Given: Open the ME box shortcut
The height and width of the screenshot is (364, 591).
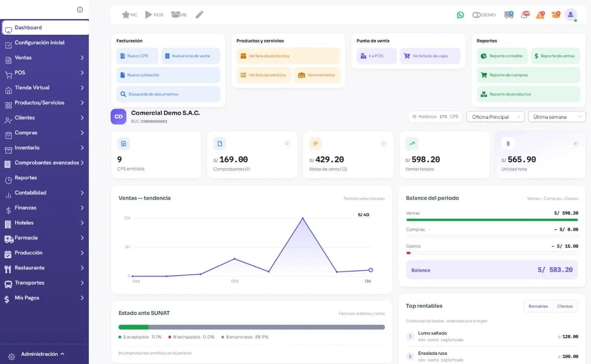Looking at the screenshot, I should [x=179, y=15].
